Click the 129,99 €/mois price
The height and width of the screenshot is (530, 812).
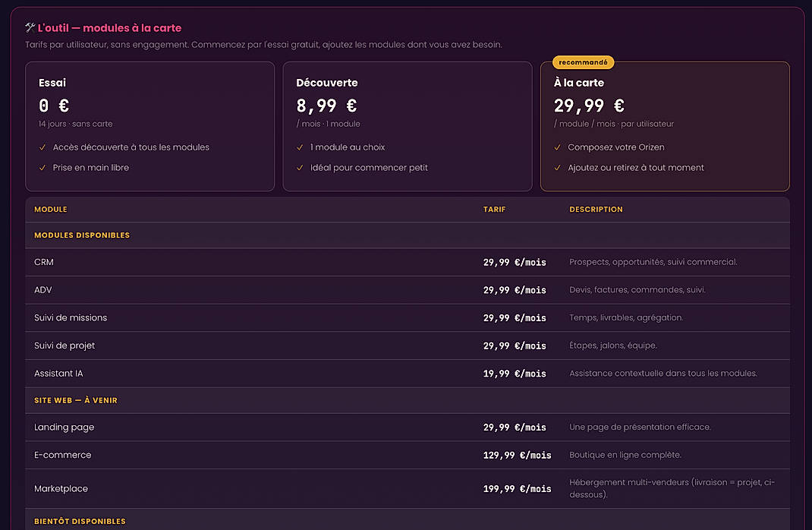tap(517, 455)
